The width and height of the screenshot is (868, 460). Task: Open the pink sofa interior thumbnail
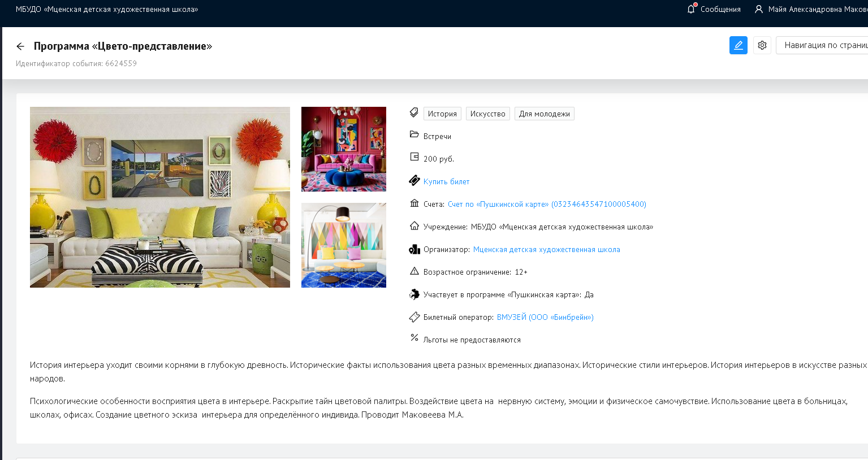(x=344, y=149)
